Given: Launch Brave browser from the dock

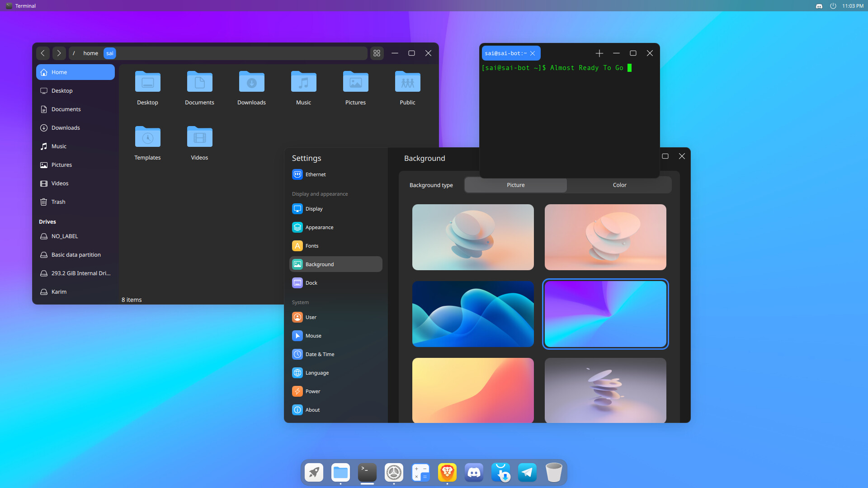Looking at the screenshot, I should click(447, 473).
